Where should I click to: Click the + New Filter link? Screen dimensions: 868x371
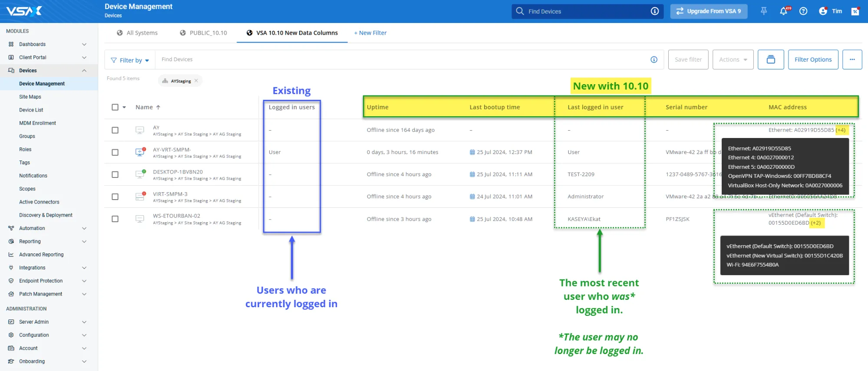(x=370, y=33)
